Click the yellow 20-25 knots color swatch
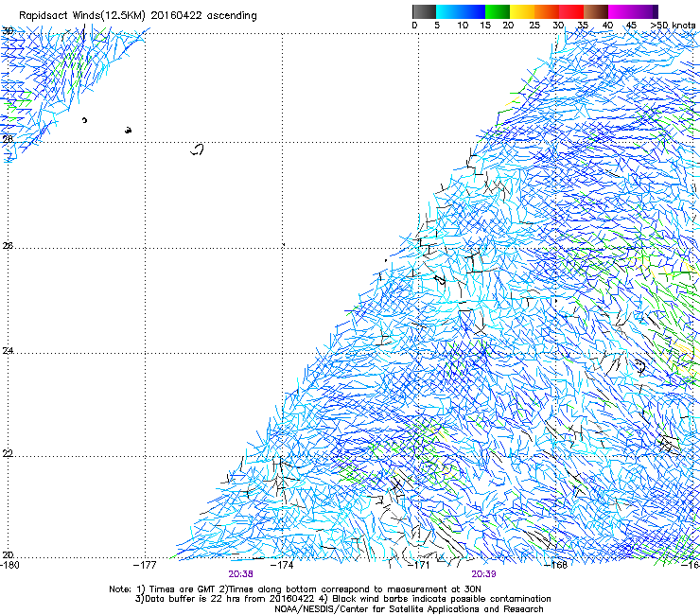Screen dimensions: 700x615 click(x=522, y=11)
